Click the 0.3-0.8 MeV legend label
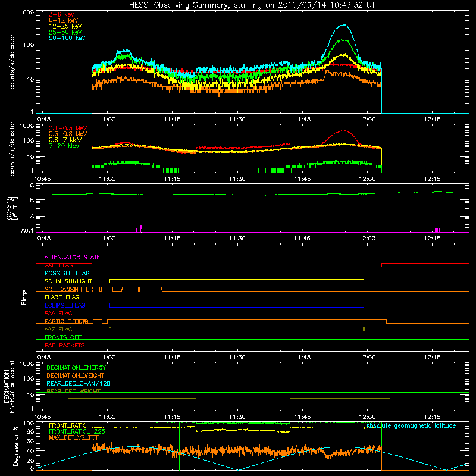476x476 pixels. pyautogui.click(x=68, y=134)
